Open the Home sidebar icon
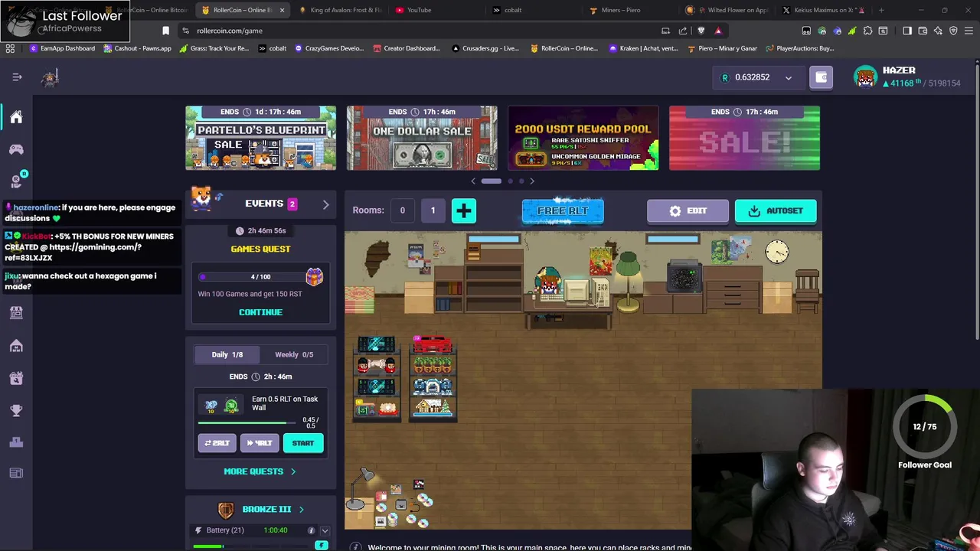The height and width of the screenshot is (551, 980). tap(16, 117)
